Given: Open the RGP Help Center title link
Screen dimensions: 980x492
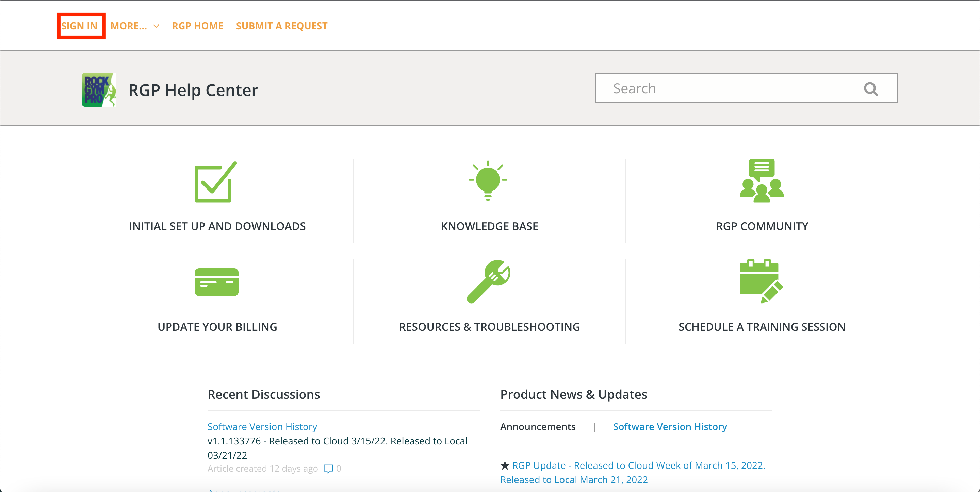Looking at the screenshot, I should pyautogui.click(x=193, y=90).
